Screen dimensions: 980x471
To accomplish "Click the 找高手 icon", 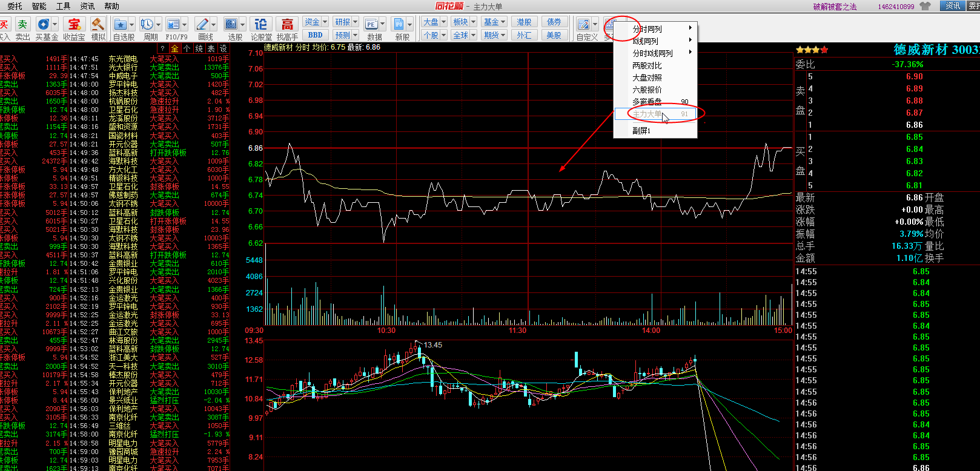I will click(x=287, y=24).
